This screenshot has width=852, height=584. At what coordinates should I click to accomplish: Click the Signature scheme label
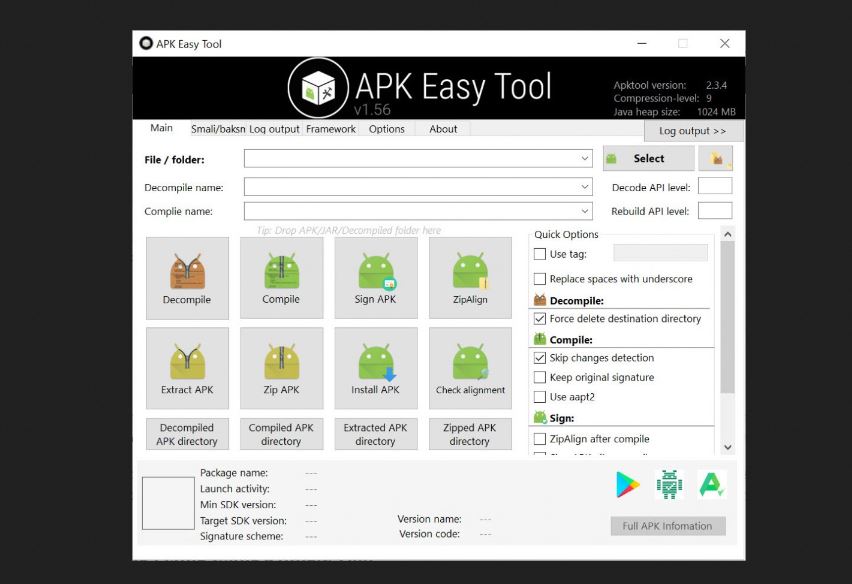tap(241, 536)
